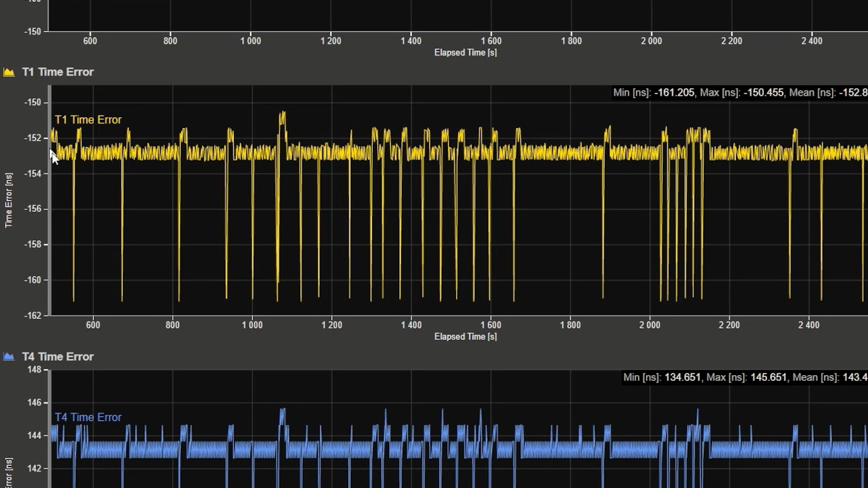The width and height of the screenshot is (868, 488).
Task: Click the yellow T1 Time Error chart icon
Action: [x=9, y=72]
